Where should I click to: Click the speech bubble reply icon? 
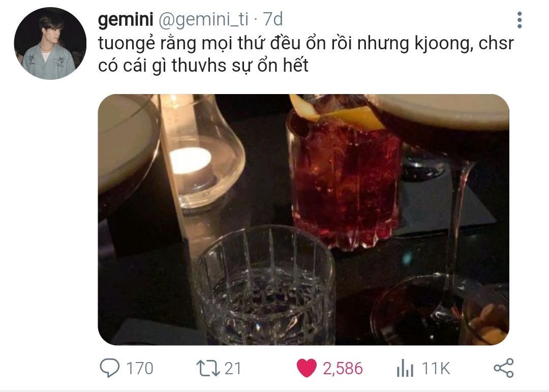[x=110, y=368]
